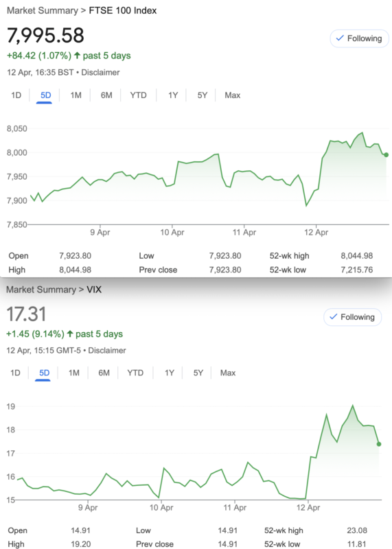Open the FTSE 100 Disclaimer link

click(x=100, y=73)
